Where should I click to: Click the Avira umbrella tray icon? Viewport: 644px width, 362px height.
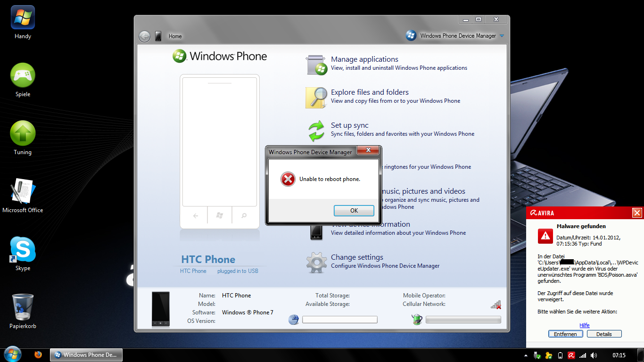[x=571, y=355]
